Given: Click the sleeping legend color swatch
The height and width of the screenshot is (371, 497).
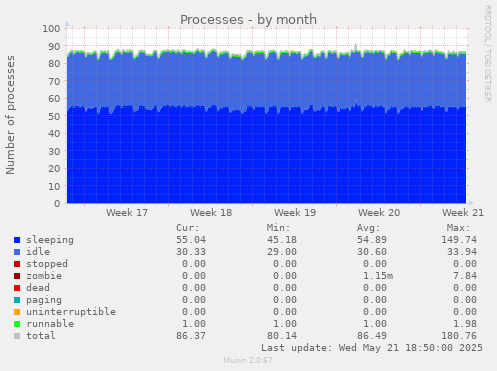Looking at the screenshot, I should [x=17, y=240].
